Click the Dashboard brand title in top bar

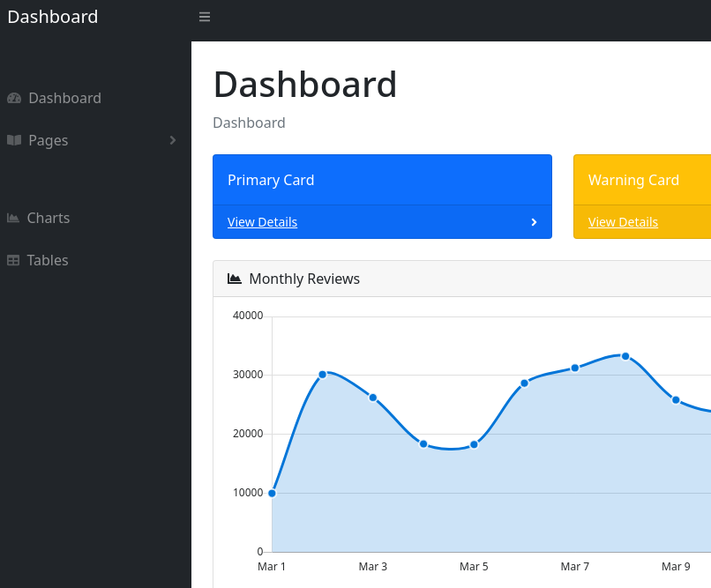[53, 17]
